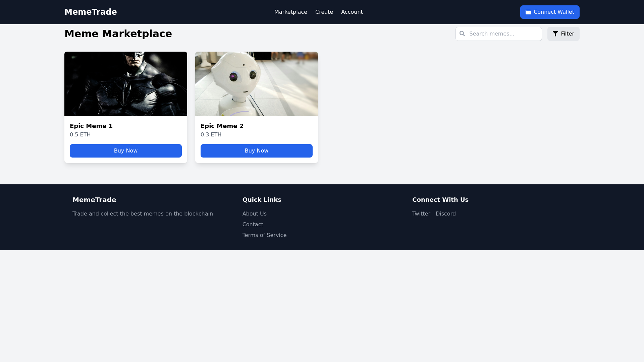This screenshot has height=362, width=644.
Task: Open the Account menu item
Action: tap(352, 12)
